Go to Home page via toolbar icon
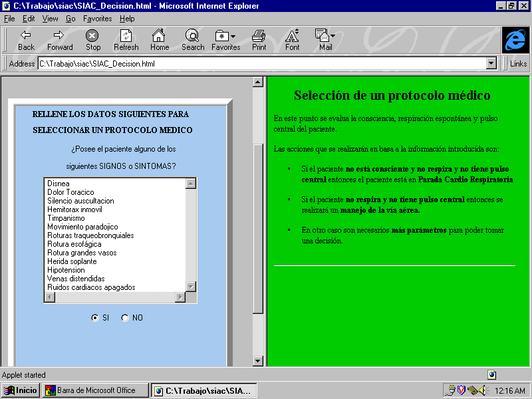This screenshot has height=399, width=532. (x=159, y=35)
